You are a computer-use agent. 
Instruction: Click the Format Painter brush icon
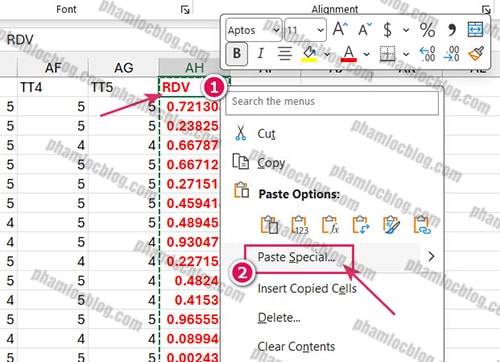(476, 53)
